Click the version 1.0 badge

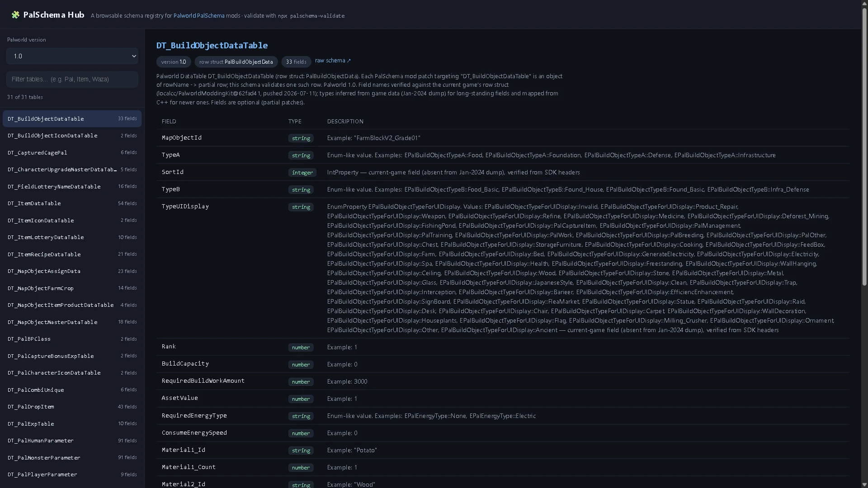tap(174, 62)
